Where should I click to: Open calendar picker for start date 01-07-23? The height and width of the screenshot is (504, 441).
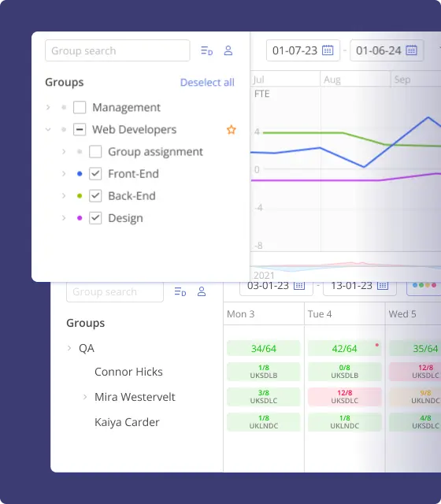[x=328, y=50]
